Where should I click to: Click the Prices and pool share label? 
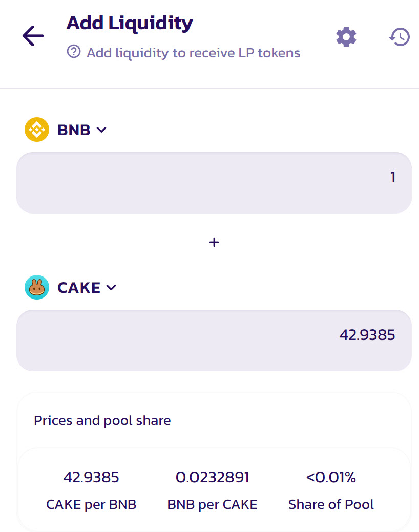[102, 421]
